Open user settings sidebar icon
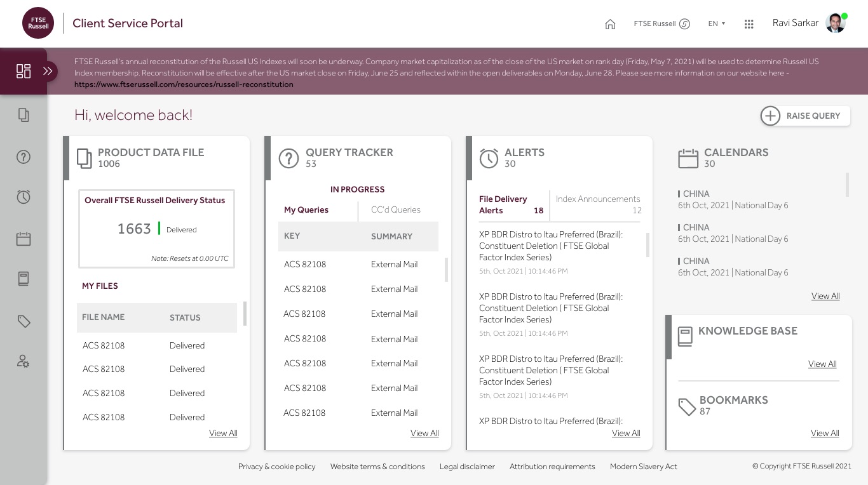Image resolution: width=868 pixels, height=485 pixels. tap(24, 362)
